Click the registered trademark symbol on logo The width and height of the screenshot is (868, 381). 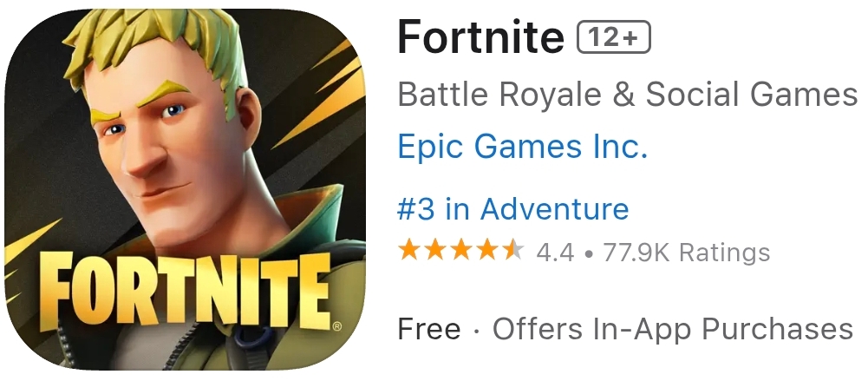pyautogui.click(x=337, y=325)
